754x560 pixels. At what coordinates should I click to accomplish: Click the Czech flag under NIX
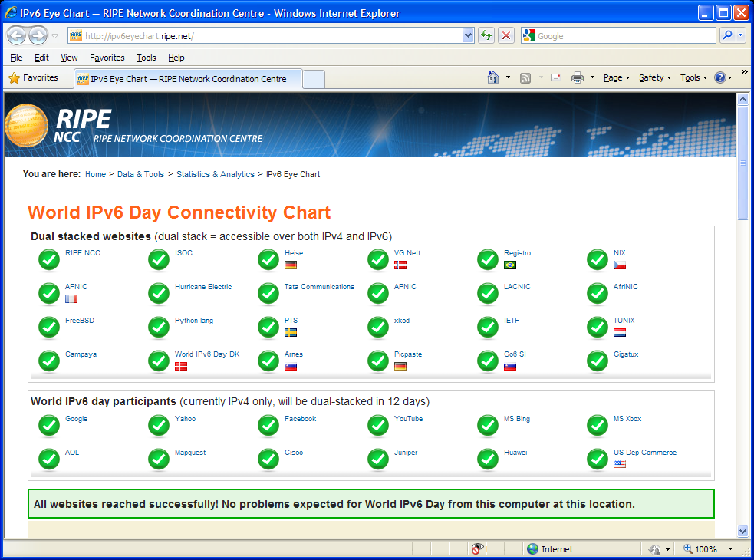(x=619, y=265)
